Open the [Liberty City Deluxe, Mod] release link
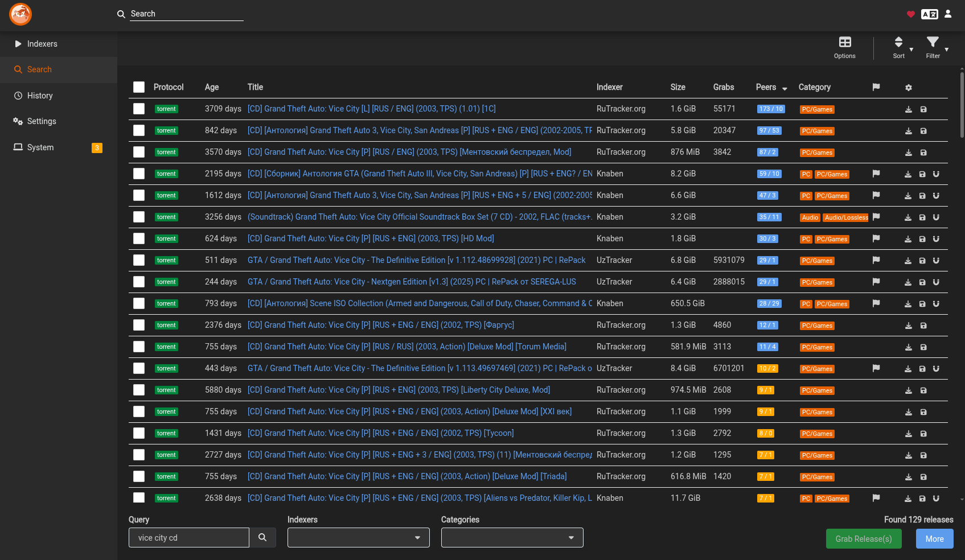The image size is (965, 560). pos(399,390)
